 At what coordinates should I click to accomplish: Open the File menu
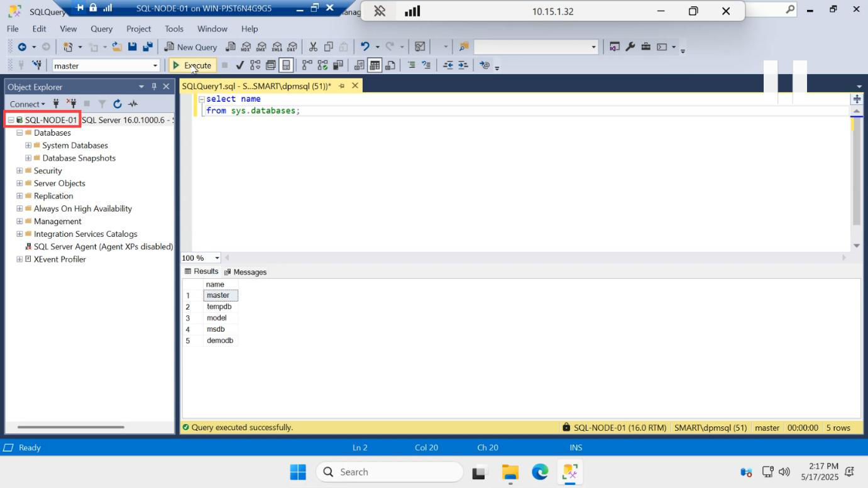(x=13, y=29)
